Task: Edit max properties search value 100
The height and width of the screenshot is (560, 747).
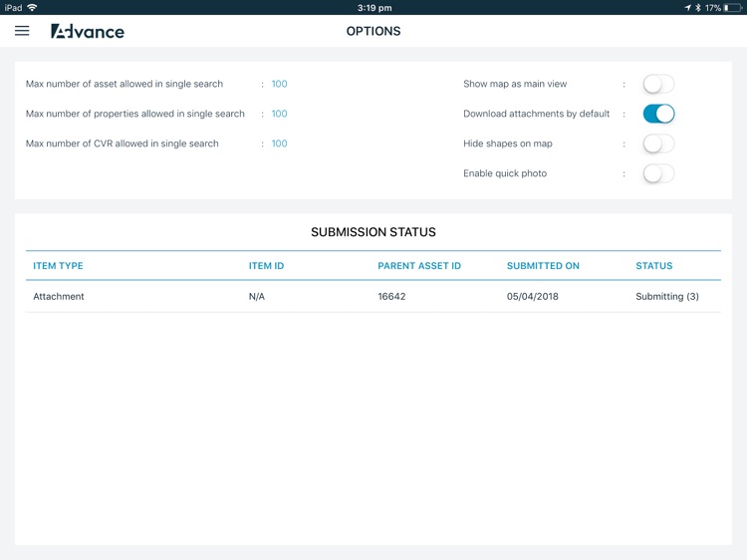Action: click(x=279, y=114)
